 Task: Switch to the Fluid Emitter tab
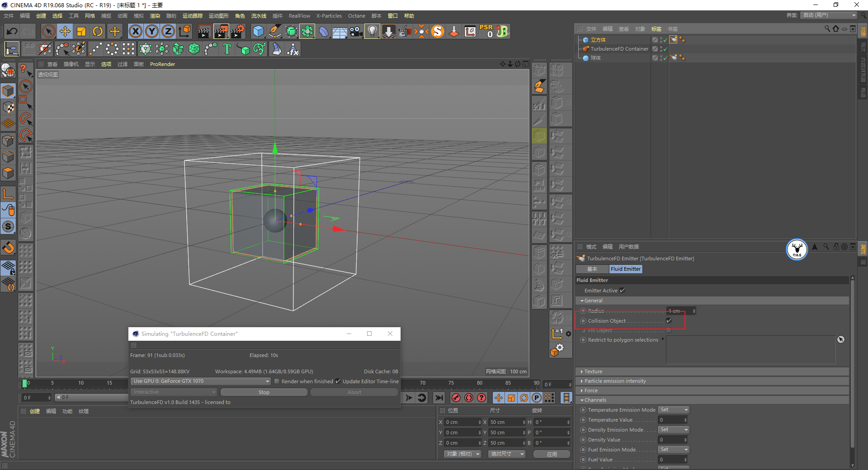(x=625, y=269)
